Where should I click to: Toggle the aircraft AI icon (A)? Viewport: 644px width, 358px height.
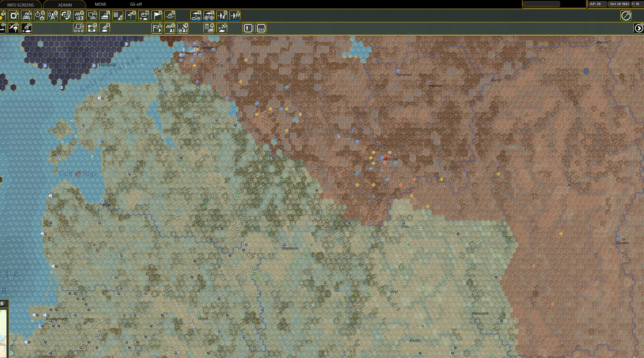(183, 28)
